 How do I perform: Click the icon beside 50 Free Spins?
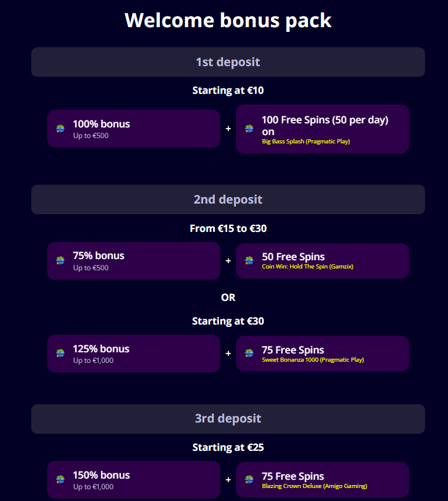point(249,260)
